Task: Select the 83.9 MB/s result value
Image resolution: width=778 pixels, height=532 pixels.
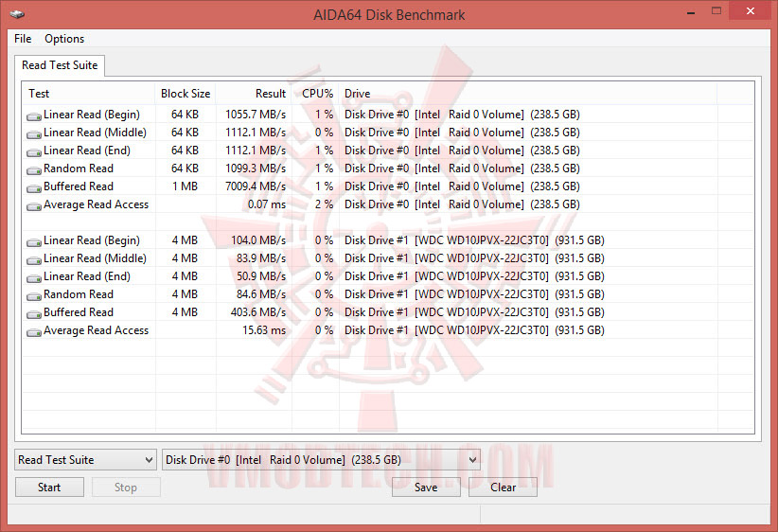Action: tap(261, 258)
